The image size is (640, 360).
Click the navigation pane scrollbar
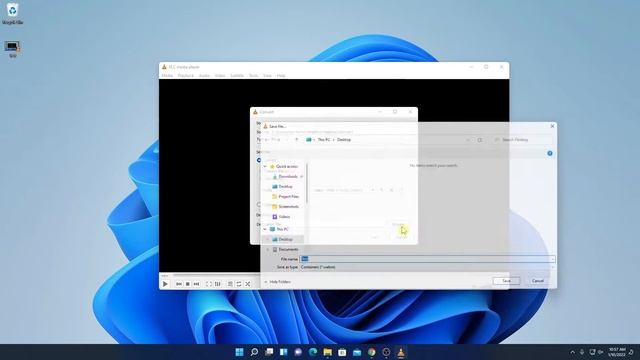pyautogui.click(x=307, y=184)
